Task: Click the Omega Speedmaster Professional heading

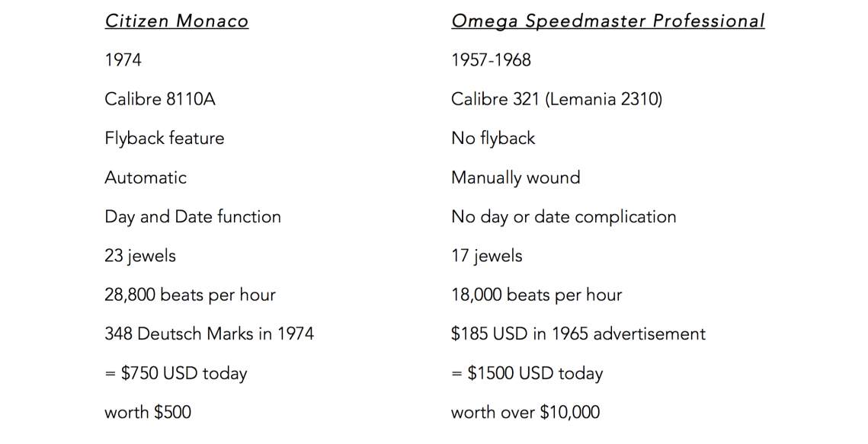Action: click(607, 21)
